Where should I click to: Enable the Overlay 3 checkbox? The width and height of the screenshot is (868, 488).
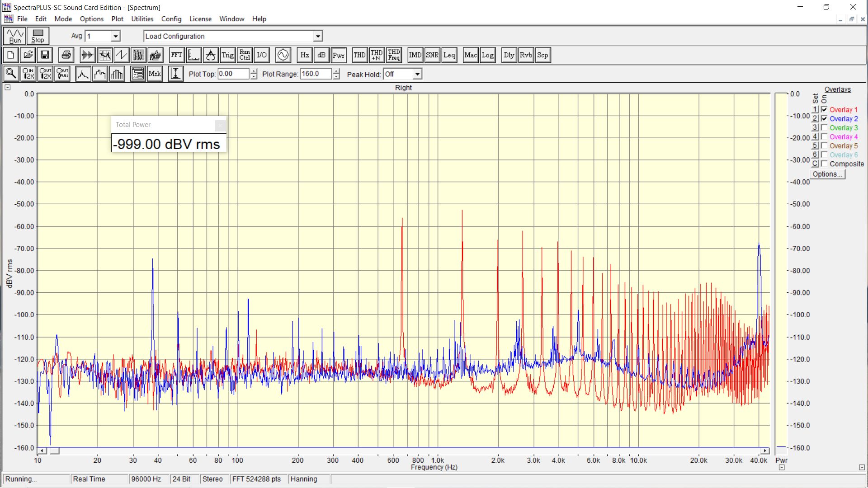tap(824, 128)
